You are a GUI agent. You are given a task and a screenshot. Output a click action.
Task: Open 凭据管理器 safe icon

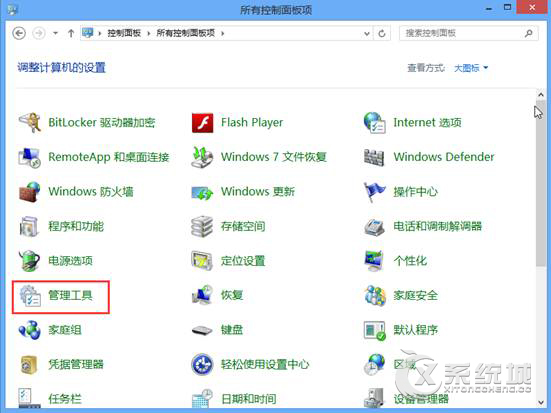click(29, 364)
